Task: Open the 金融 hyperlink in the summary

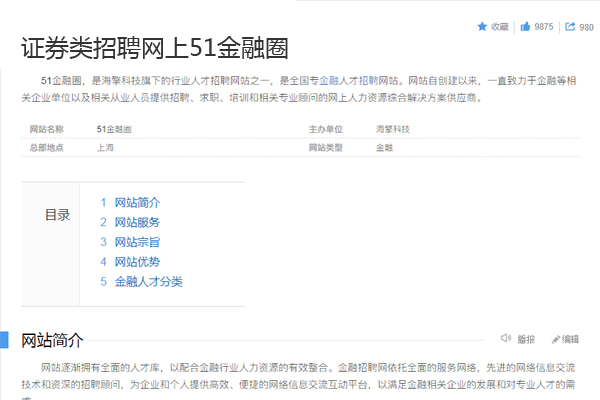Action: (329, 81)
